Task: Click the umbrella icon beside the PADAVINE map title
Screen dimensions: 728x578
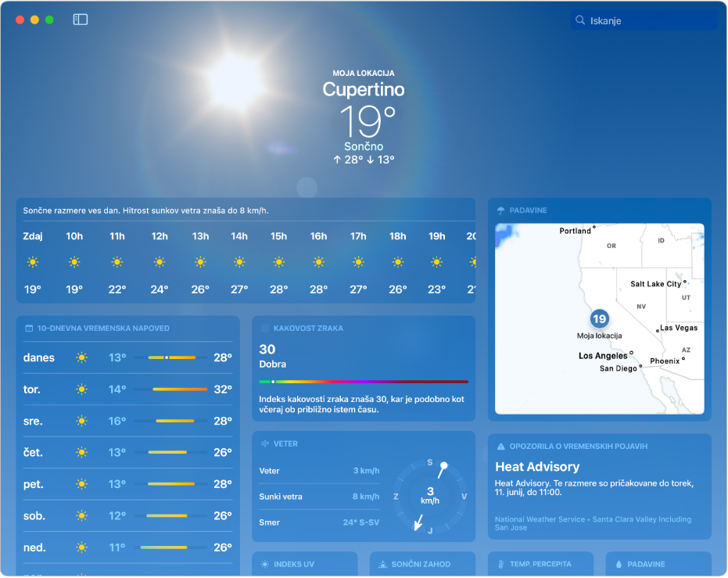Action: coord(500,210)
